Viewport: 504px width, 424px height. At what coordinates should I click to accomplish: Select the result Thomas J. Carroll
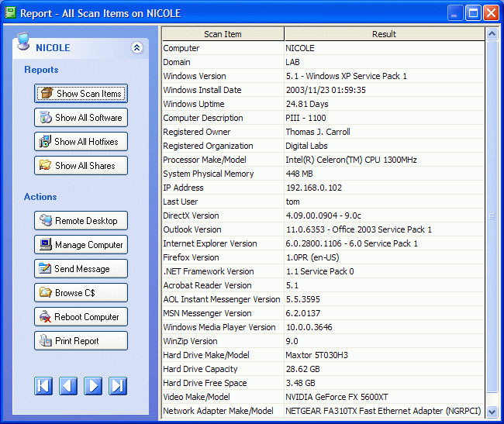click(318, 132)
